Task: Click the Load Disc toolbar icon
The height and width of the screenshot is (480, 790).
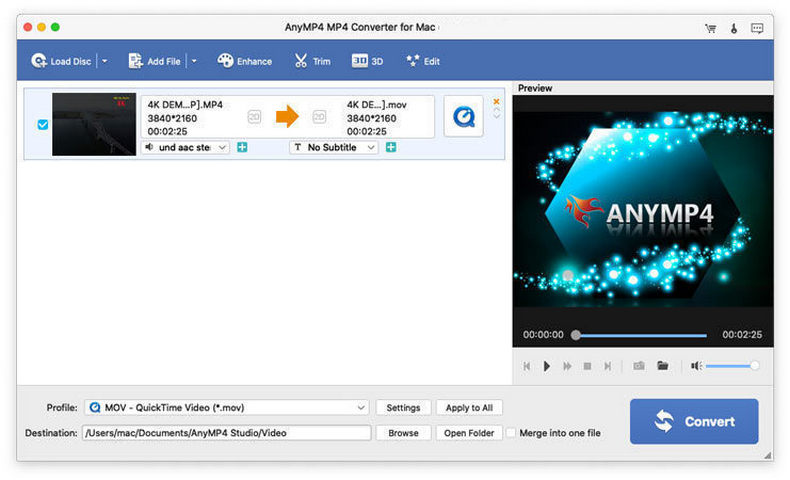Action: (40, 61)
